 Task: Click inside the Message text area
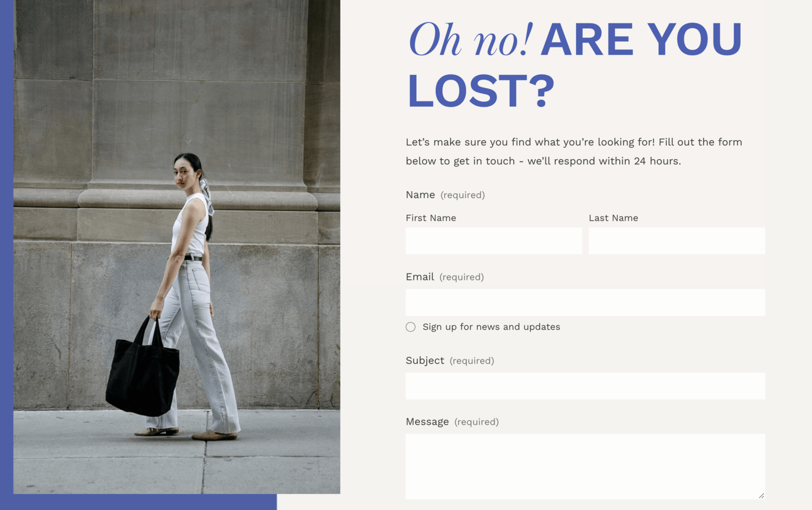[x=585, y=466]
